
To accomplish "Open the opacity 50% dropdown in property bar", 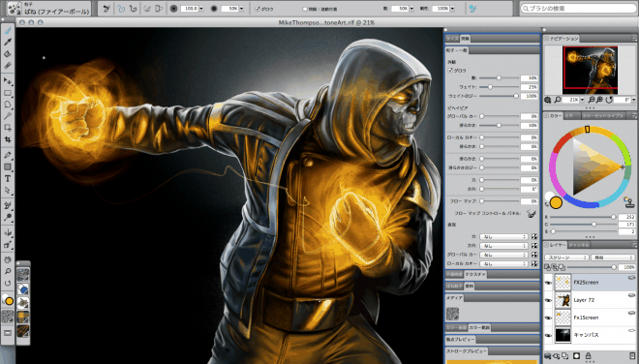I will (241, 9).
